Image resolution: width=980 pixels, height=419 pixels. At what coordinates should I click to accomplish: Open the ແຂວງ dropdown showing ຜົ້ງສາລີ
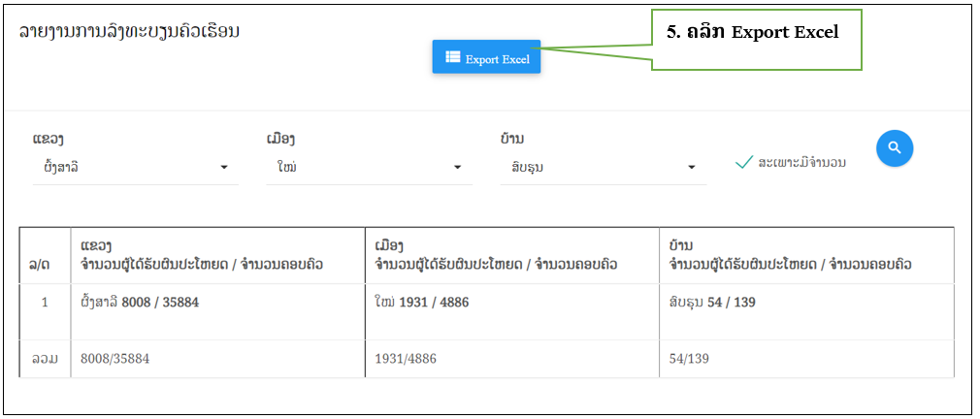134,167
